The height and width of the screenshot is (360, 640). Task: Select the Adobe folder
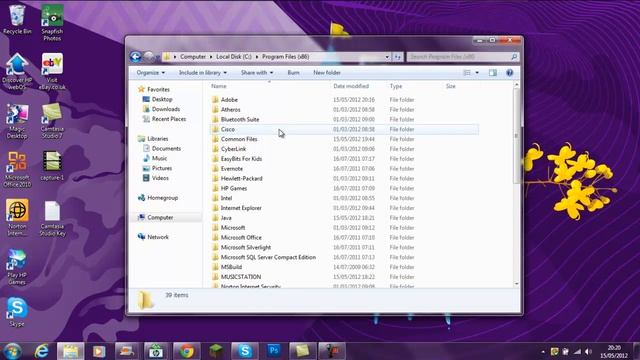coord(344,100)
